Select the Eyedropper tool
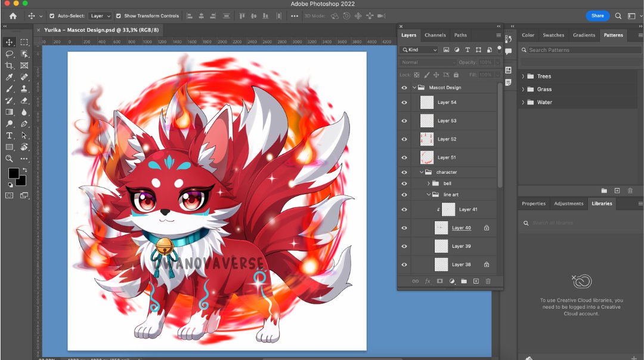This screenshot has height=360, width=644. pyautogui.click(x=9, y=77)
